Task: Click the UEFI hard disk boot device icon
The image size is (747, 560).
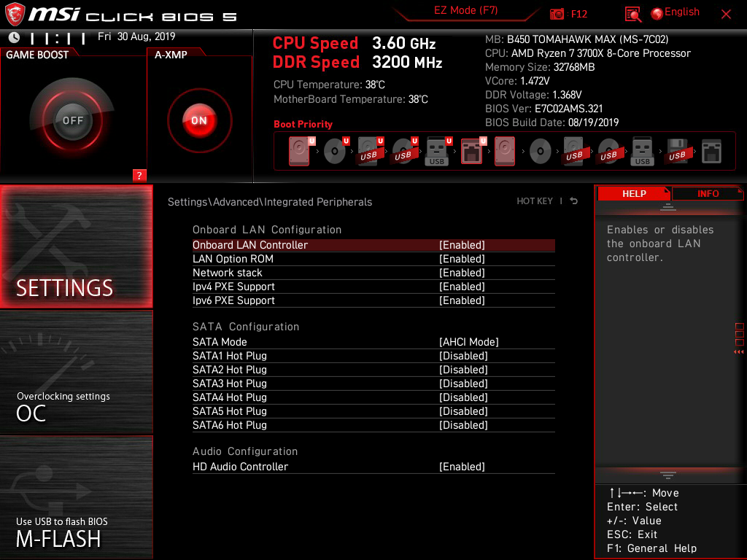Action: pyautogui.click(x=300, y=152)
